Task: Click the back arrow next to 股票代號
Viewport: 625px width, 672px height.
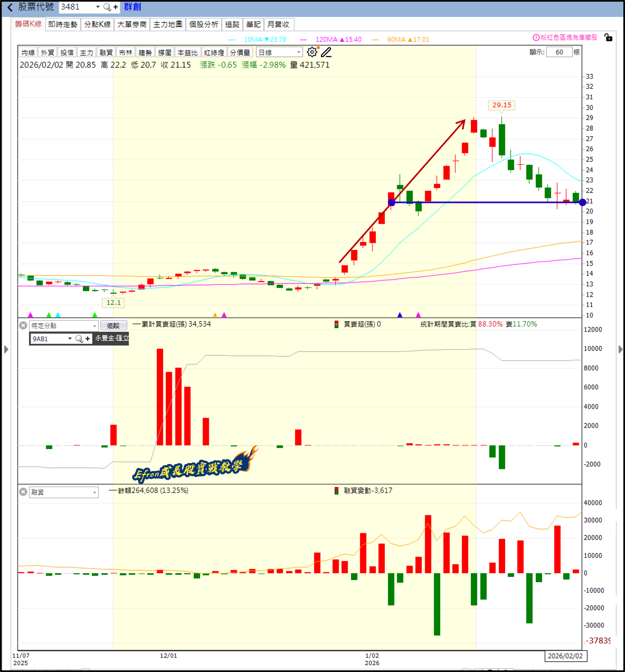Action: [10, 7]
